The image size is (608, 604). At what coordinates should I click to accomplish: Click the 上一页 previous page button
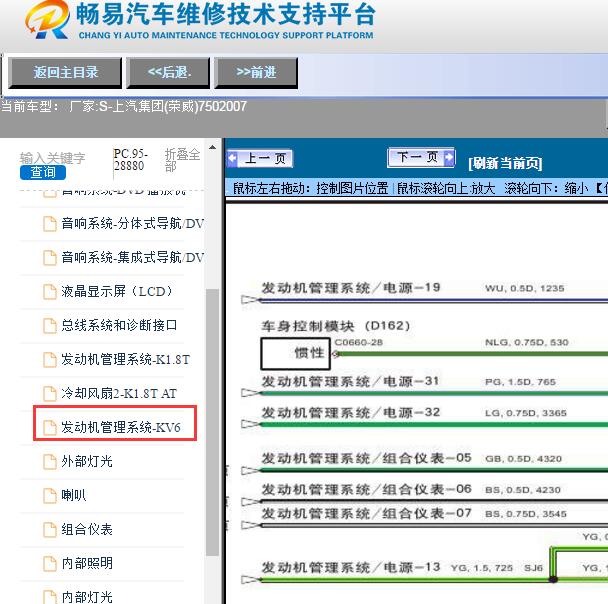pos(260,159)
